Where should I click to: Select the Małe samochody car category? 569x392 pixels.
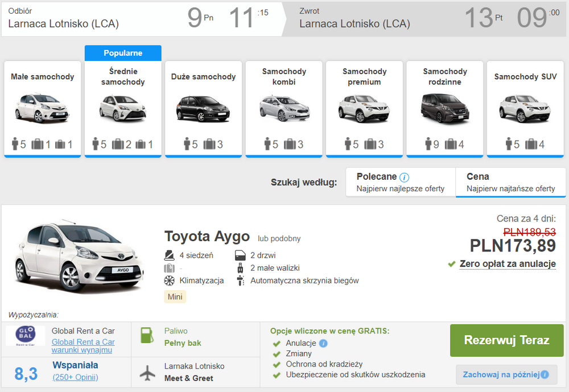tap(43, 109)
